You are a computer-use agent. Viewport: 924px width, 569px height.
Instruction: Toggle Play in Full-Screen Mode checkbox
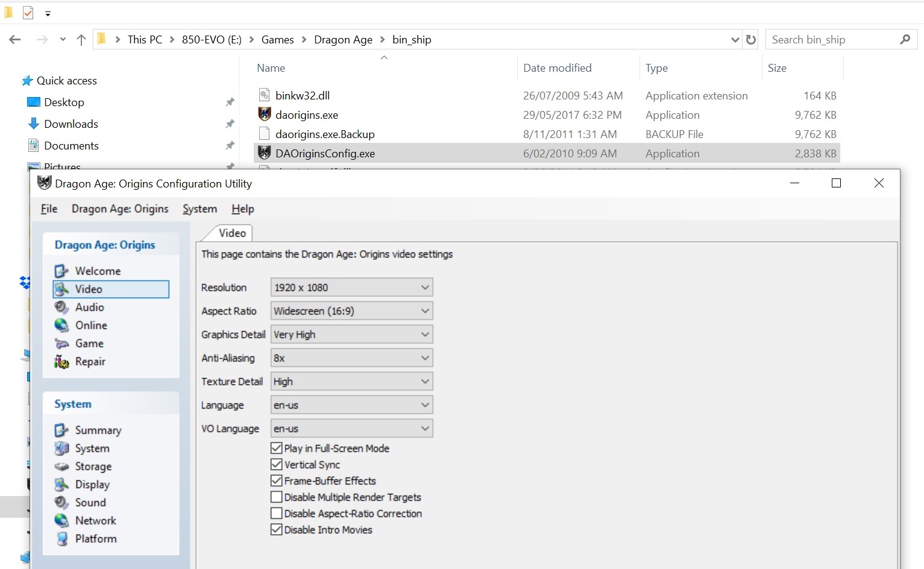[x=277, y=448]
